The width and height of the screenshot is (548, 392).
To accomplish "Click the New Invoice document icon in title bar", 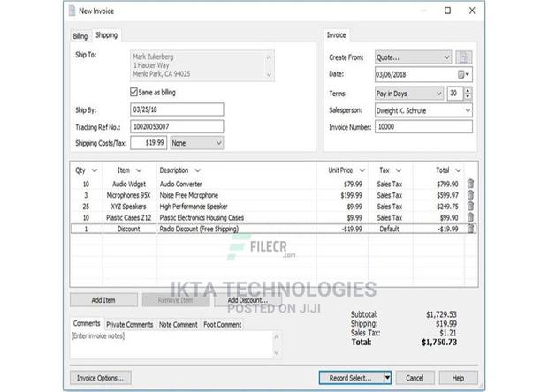I will 72,11.
